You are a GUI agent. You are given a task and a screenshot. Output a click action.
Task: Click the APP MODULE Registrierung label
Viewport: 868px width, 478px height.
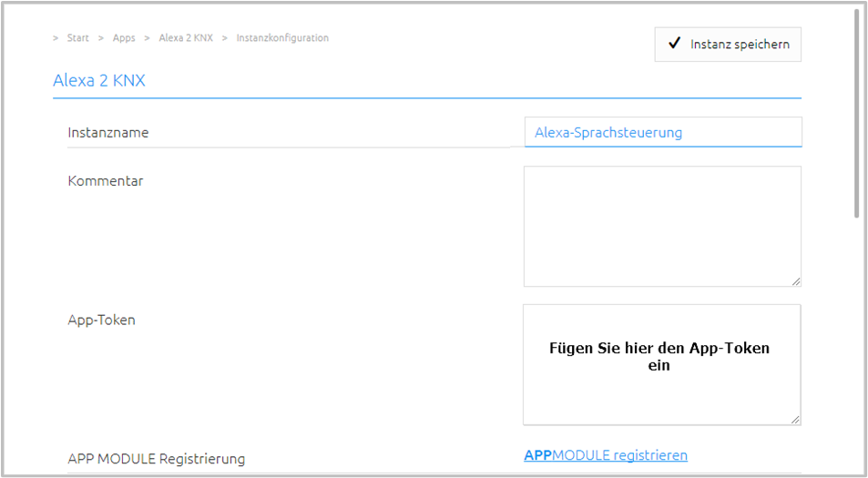tap(156, 459)
